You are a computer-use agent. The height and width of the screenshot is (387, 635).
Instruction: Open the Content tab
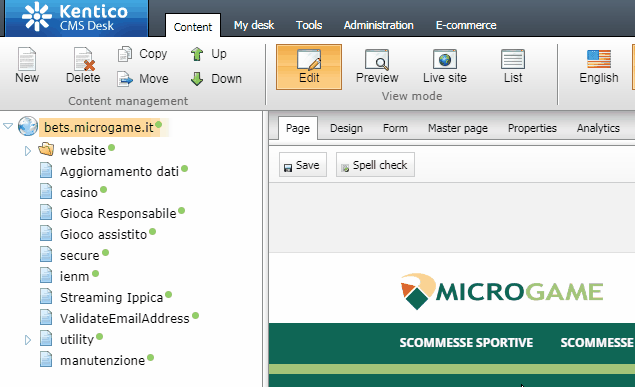click(x=193, y=27)
